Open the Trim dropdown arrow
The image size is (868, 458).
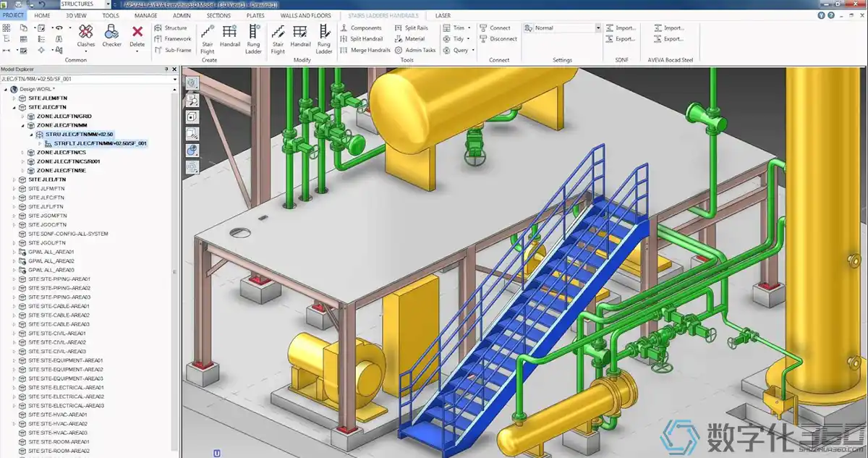pos(469,27)
